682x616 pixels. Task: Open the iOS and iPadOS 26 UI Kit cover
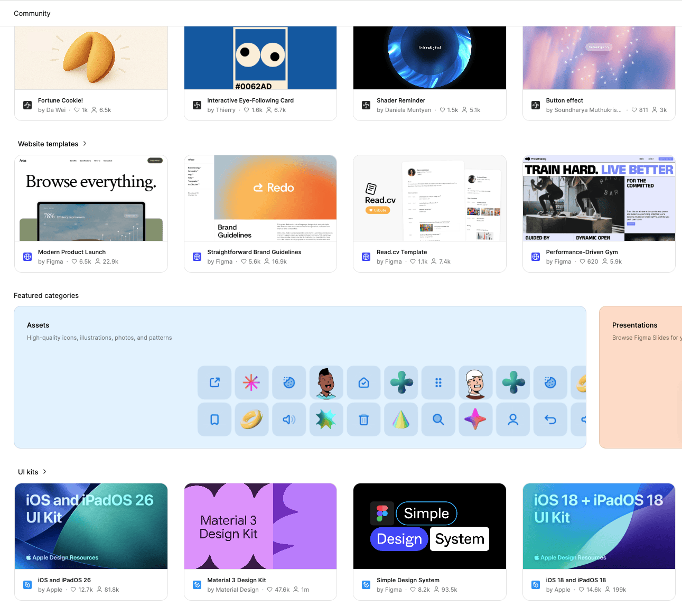point(91,526)
